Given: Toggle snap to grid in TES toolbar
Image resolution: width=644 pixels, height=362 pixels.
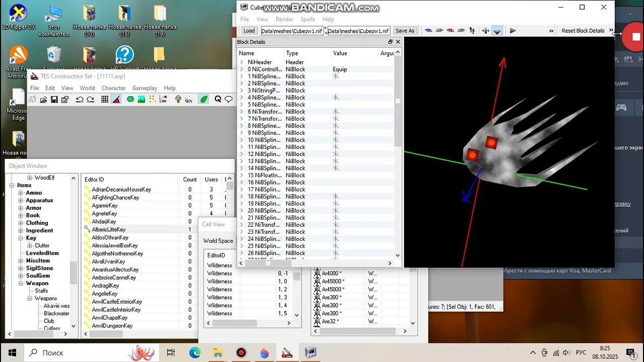Looking at the screenshot, I should click(x=105, y=100).
